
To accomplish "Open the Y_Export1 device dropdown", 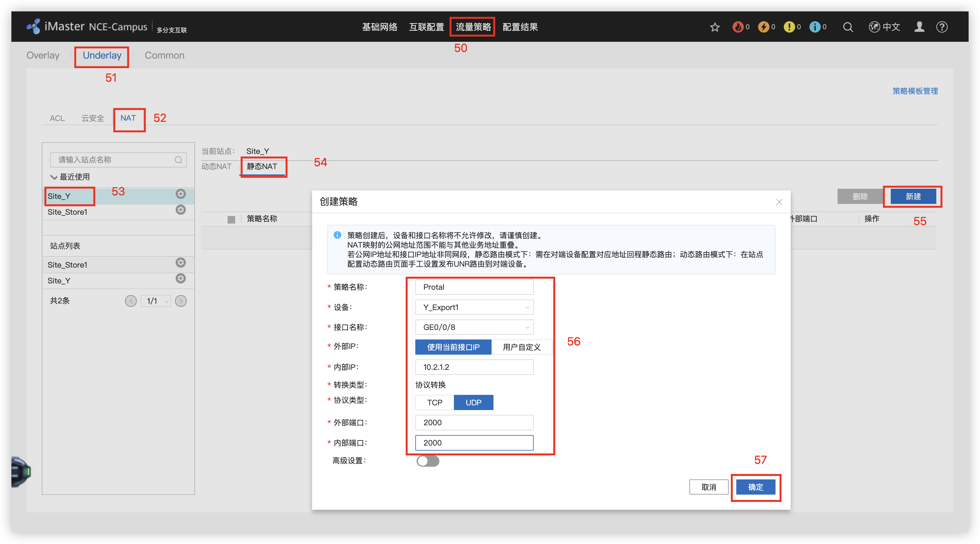I will (x=474, y=307).
